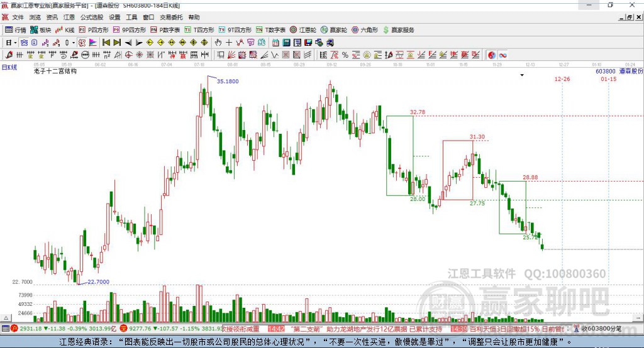Click the black right arrow icon
Viewport: 644px width, 348px height.
pos(139,43)
